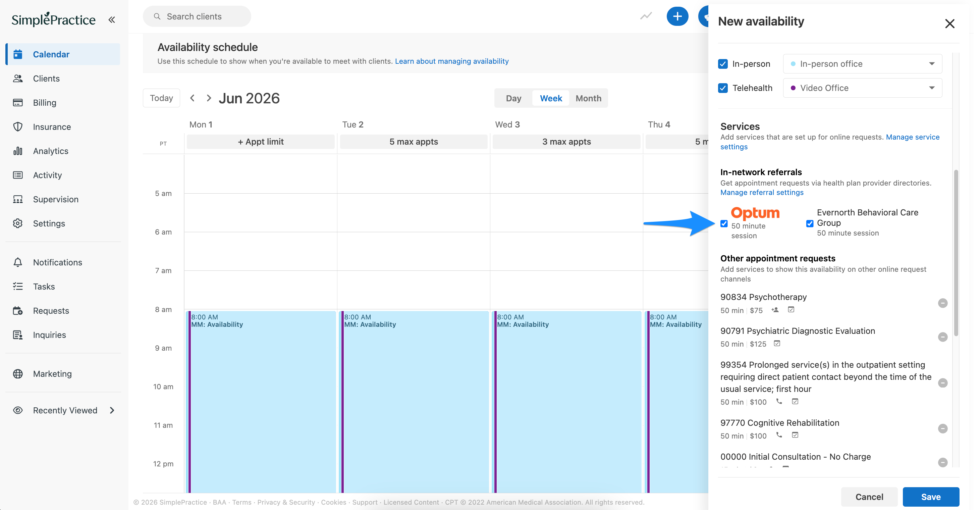This screenshot has width=980, height=510.
Task: Remove the 90834 Psychotherapy service
Action: point(943,303)
